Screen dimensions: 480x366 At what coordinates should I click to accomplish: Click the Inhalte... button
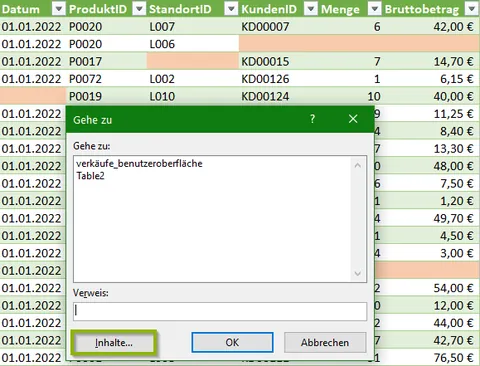point(114,342)
